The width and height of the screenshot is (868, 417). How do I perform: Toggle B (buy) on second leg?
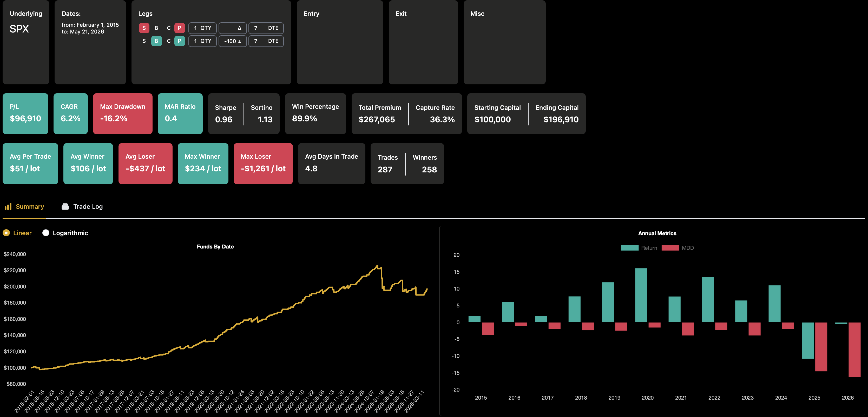point(156,41)
